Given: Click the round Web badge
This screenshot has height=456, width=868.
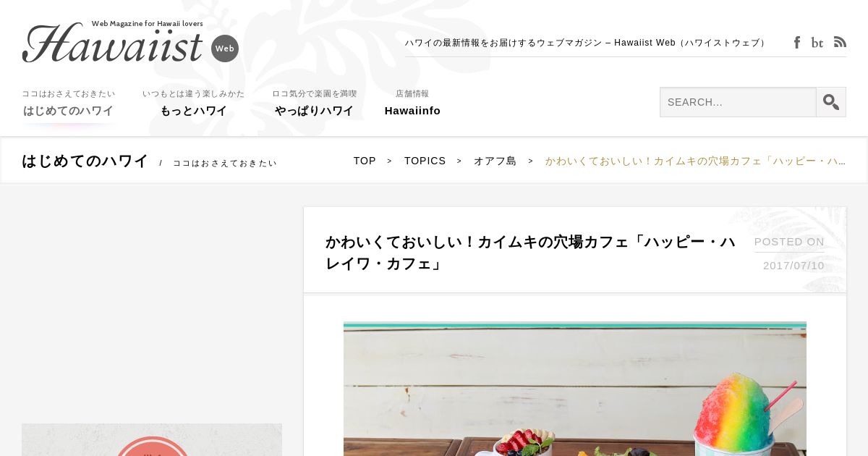Looking at the screenshot, I should tap(225, 48).
